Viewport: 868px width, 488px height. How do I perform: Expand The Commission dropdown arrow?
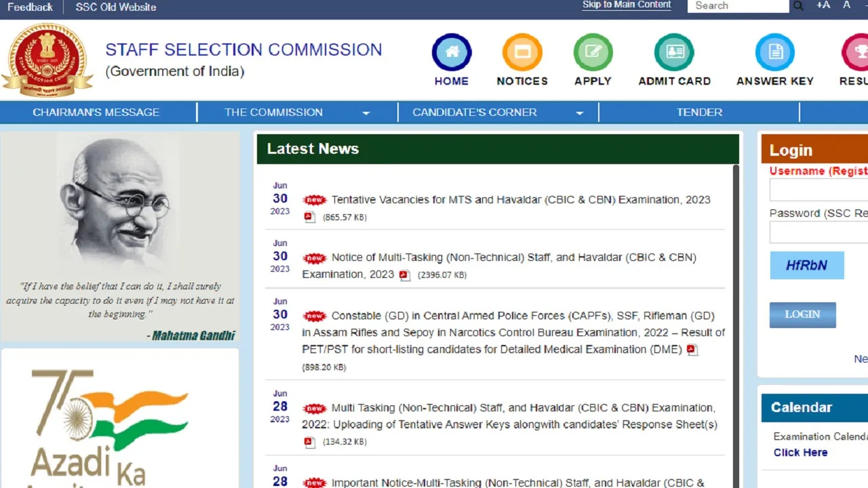[366, 113]
